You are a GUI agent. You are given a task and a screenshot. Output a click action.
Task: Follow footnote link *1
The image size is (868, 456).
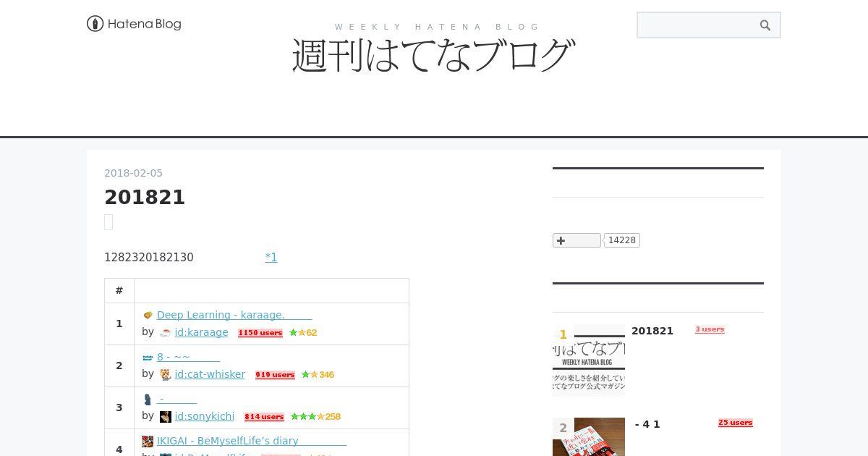pos(271,257)
